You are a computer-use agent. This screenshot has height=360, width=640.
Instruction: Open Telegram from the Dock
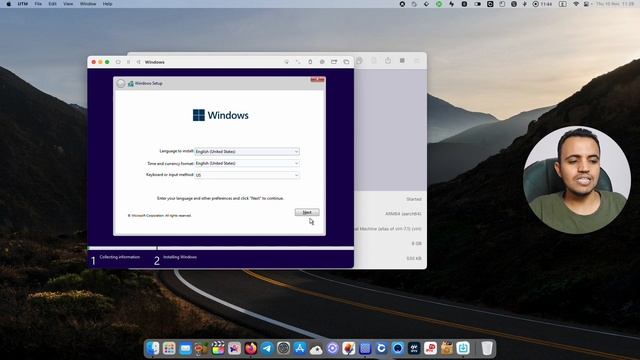(267, 348)
